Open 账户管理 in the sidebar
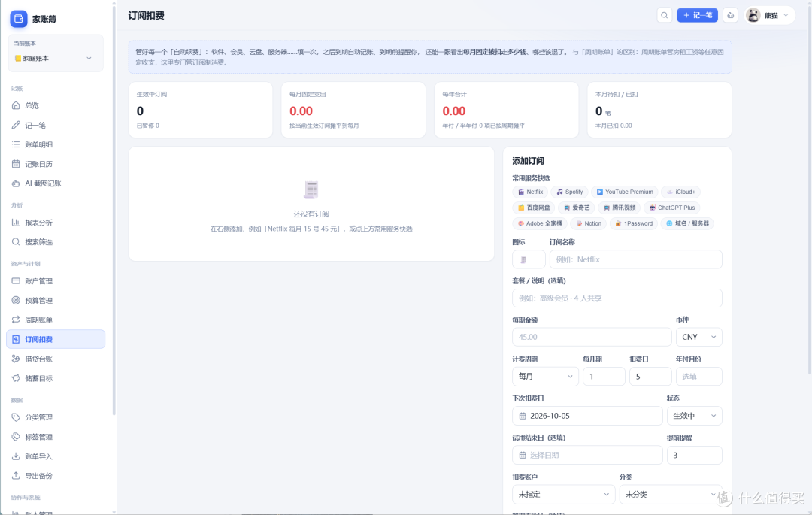This screenshot has width=812, height=515. tap(56, 281)
